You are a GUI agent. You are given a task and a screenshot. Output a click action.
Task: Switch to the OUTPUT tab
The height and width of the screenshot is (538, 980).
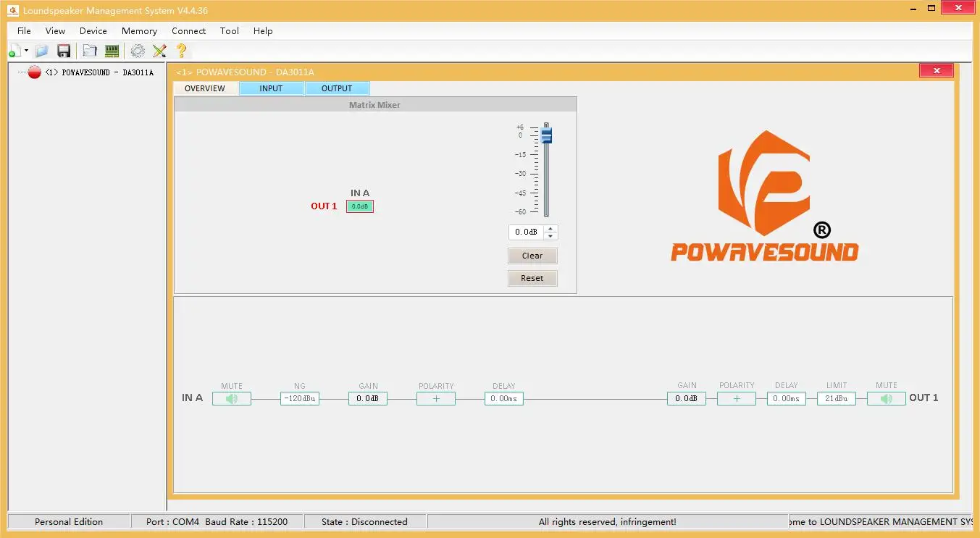click(x=337, y=88)
